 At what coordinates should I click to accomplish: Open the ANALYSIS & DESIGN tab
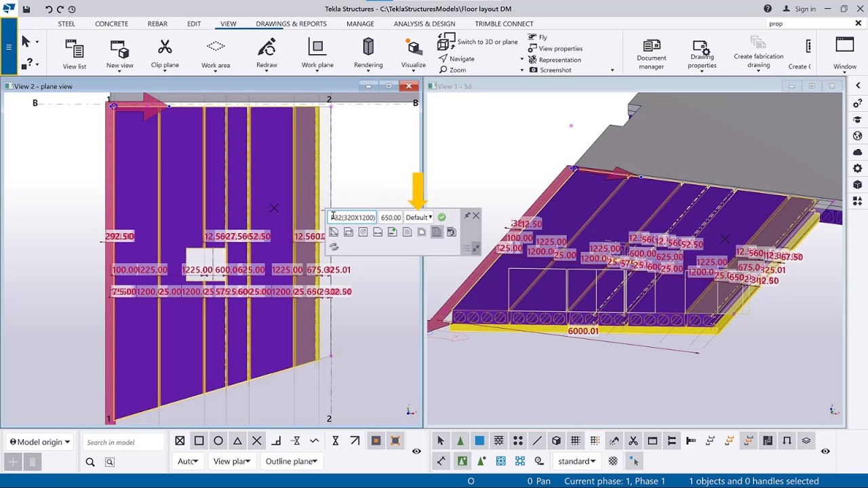425,24
